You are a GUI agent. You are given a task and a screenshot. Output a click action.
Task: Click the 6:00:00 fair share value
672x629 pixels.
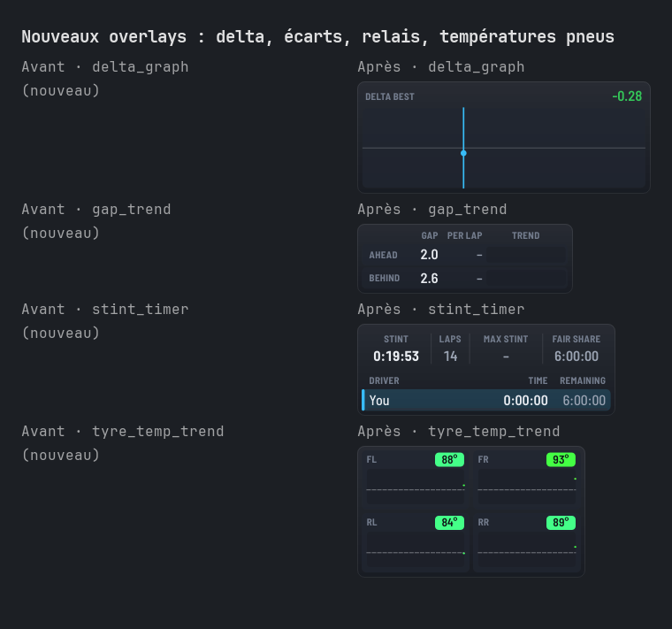(x=576, y=357)
